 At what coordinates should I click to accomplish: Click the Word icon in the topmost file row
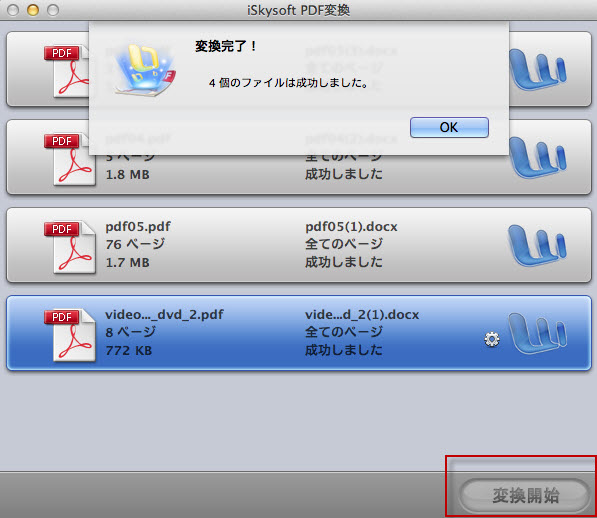[538, 69]
